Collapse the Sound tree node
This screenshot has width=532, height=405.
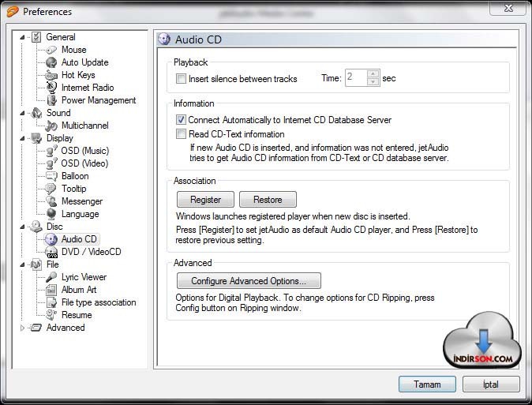pyautogui.click(x=22, y=113)
